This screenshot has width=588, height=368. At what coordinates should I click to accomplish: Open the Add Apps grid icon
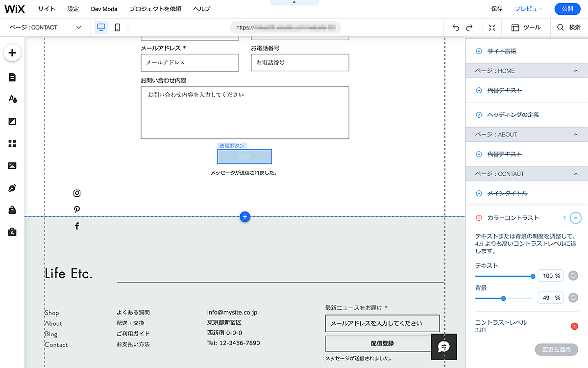click(x=12, y=143)
